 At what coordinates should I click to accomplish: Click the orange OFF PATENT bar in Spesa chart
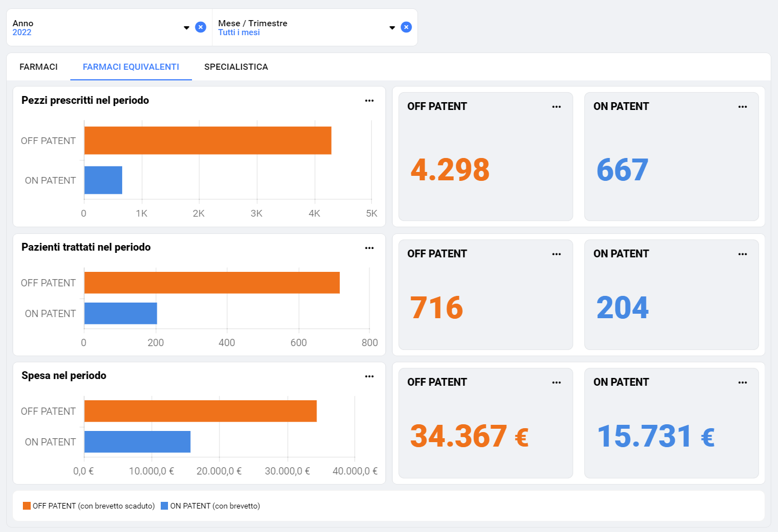click(x=200, y=411)
